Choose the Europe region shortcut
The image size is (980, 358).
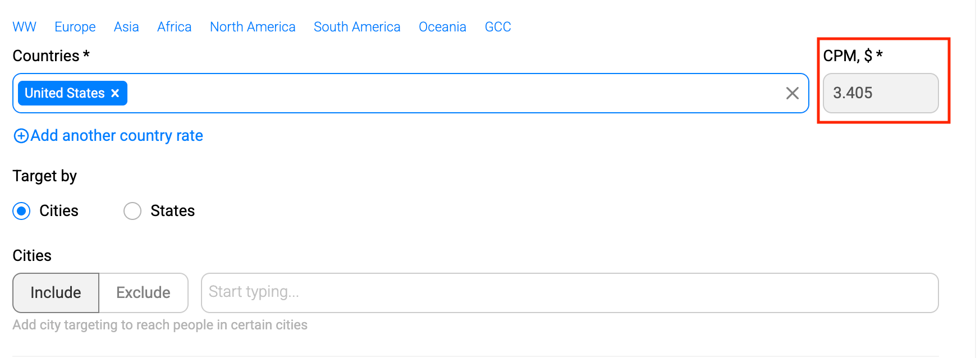tap(75, 27)
